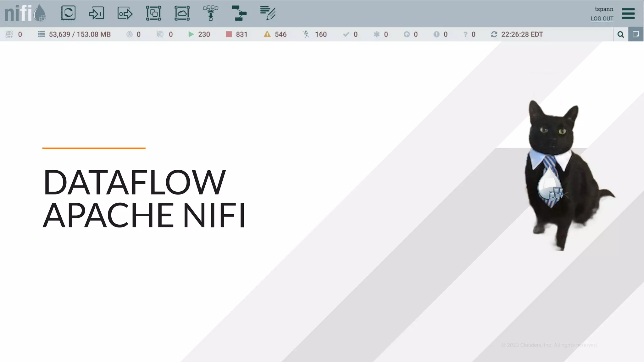The width and height of the screenshot is (644, 362).
Task: Click the queued data list icon
Action: 41,34
